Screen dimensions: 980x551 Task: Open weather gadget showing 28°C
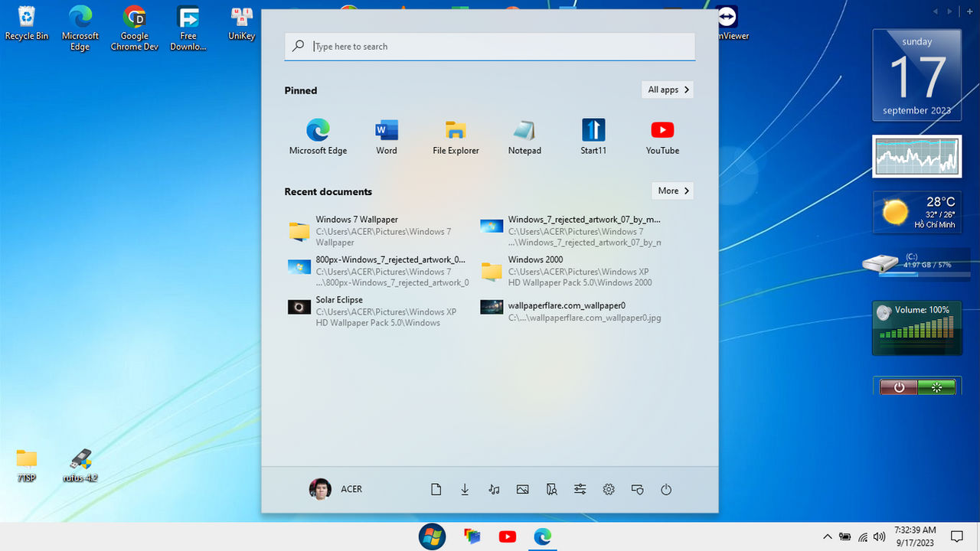click(917, 212)
